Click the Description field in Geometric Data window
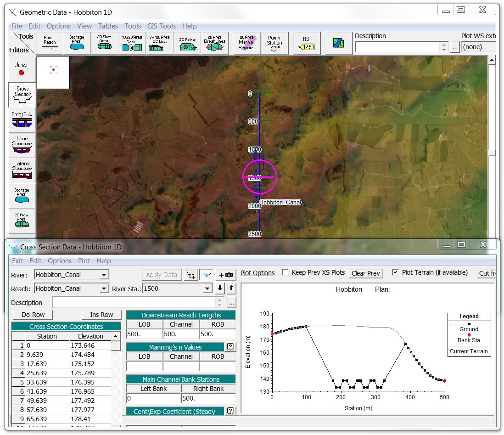Image resolution: width=504 pixels, height=435 pixels. 398,47
